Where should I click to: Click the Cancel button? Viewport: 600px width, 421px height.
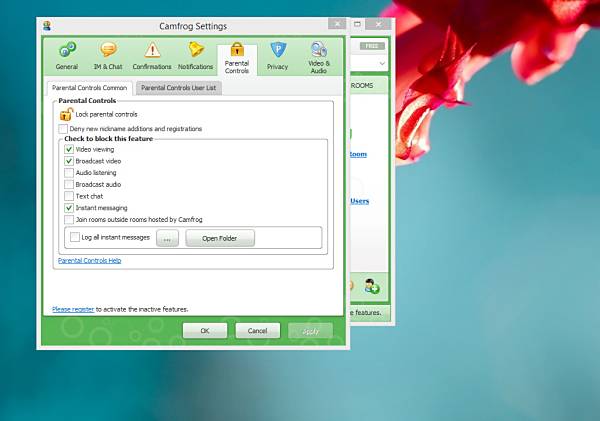pyautogui.click(x=258, y=331)
